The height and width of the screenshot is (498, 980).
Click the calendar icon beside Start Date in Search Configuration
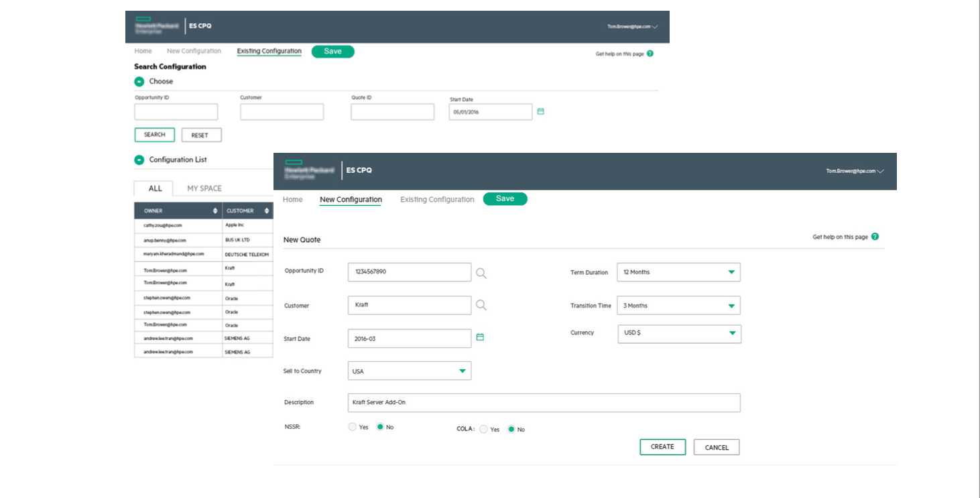[x=541, y=111]
